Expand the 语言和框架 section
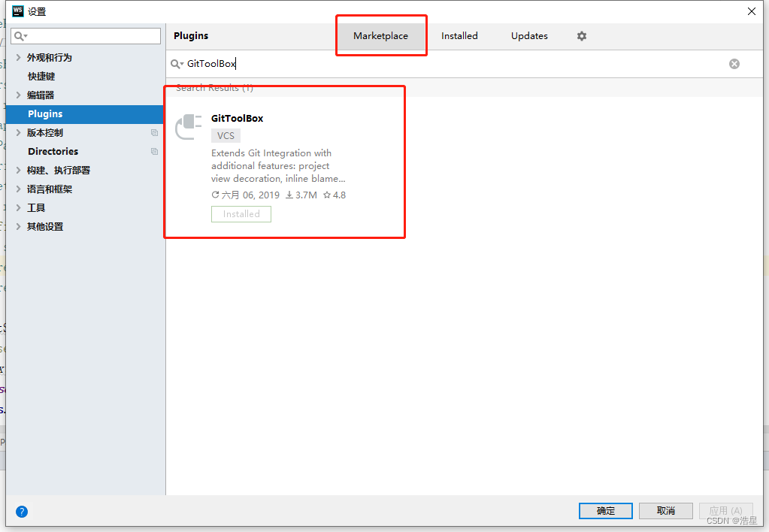The height and width of the screenshot is (532, 769). tap(18, 189)
